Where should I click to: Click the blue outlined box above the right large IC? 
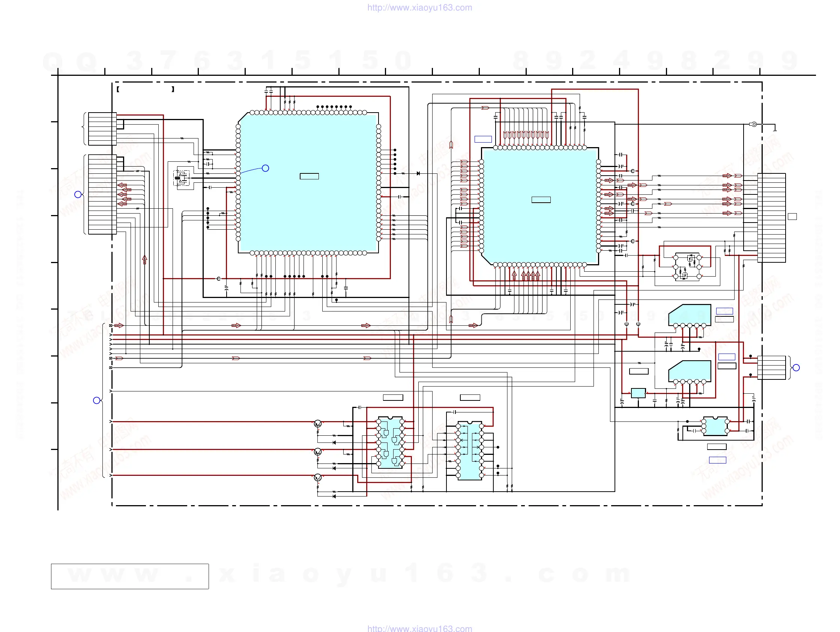483,139
